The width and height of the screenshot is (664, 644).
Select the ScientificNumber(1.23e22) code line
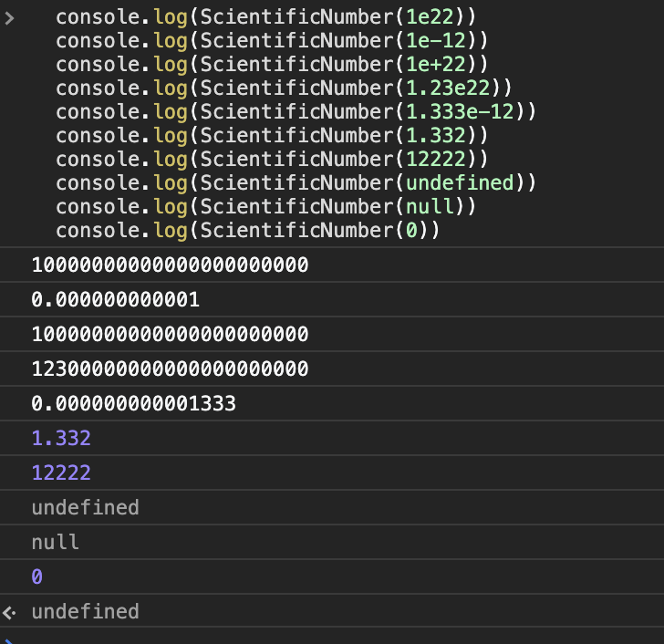(x=284, y=88)
